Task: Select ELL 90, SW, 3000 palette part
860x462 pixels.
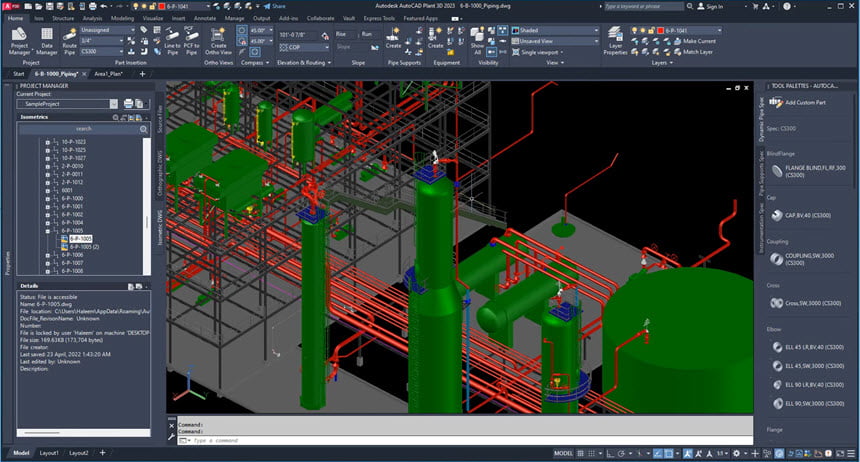Action: pyautogui.click(x=807, y=403)
